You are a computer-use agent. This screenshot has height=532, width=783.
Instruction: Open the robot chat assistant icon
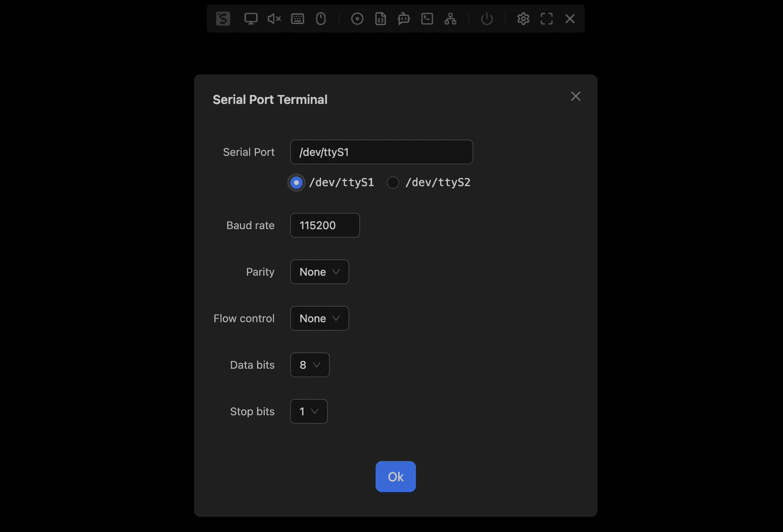click(x=404, y=19)
